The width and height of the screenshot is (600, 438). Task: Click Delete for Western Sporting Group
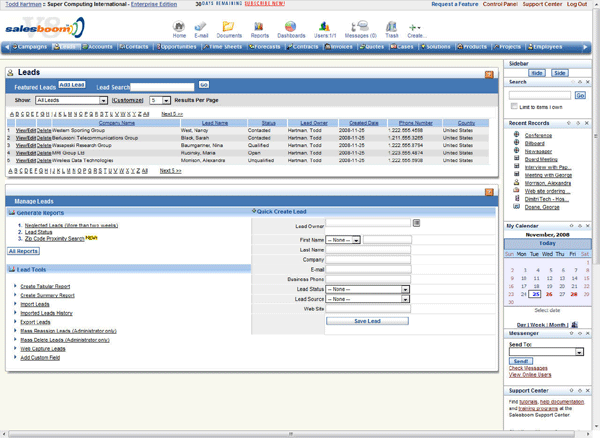click(44, 130)
